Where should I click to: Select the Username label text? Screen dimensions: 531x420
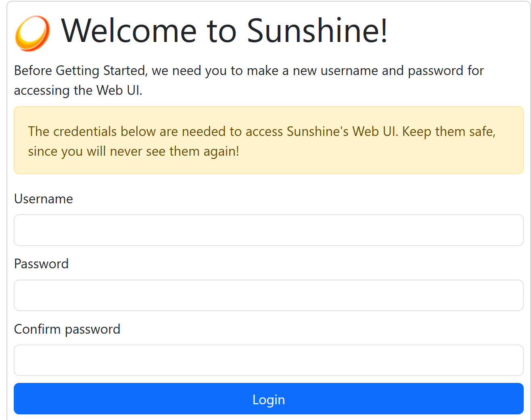click(43, 199)
